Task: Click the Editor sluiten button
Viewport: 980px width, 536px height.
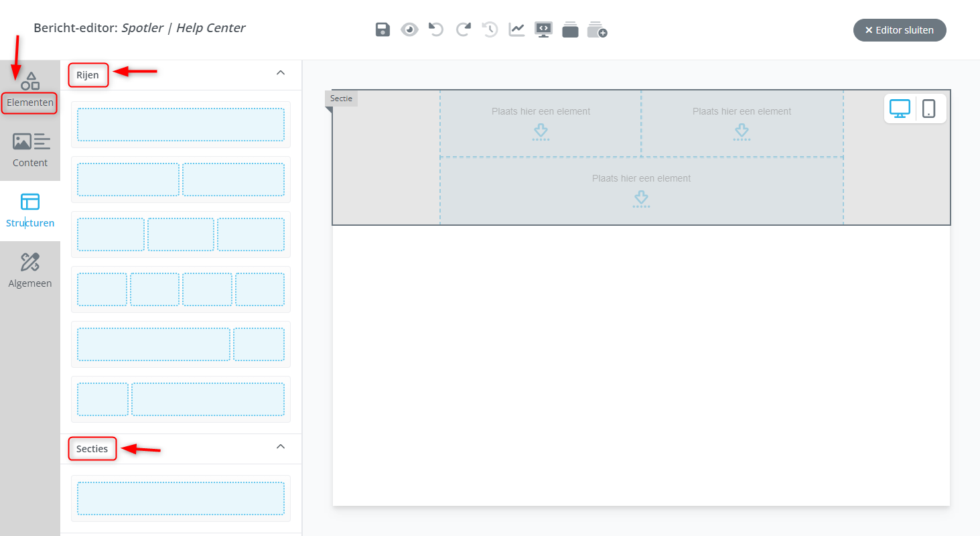Action: (899, 30)
